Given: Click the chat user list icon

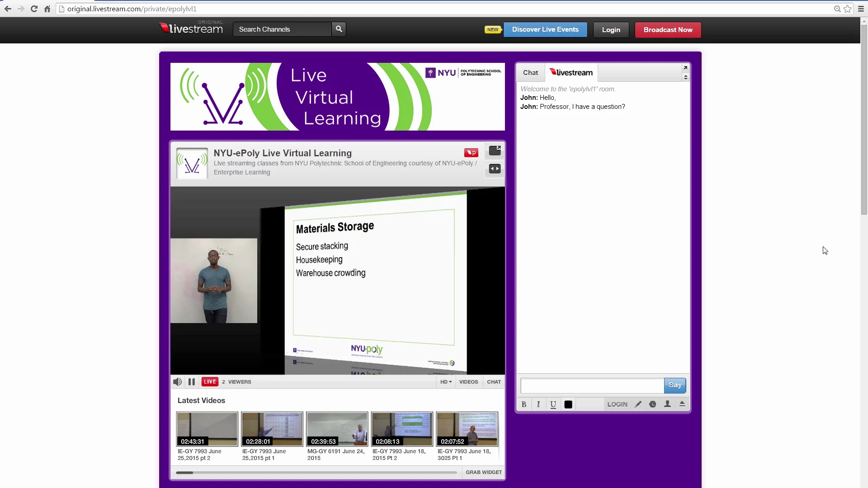Looking at the screenshot, I should click(667, 404).
